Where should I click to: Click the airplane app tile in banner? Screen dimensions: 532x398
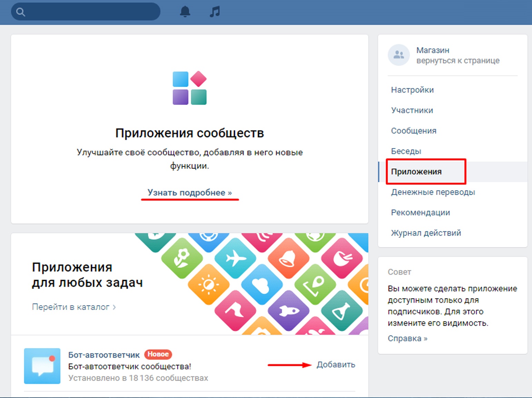(x=235, y=258)
